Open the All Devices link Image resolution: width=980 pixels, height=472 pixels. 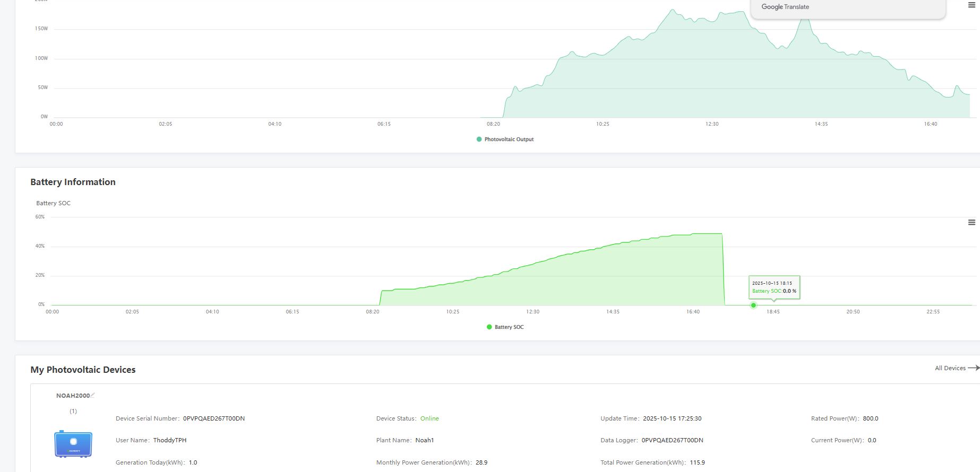coord(950,368)
